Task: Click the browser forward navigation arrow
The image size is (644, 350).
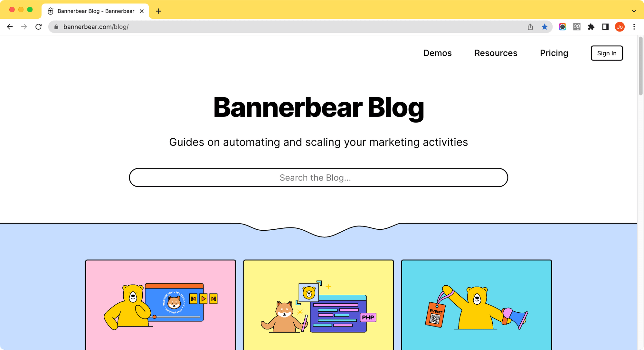Action: click(24, 27)
